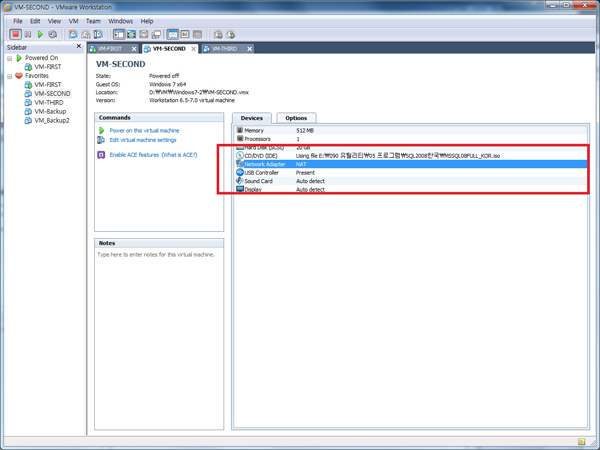Click Enable ACE features link
This screenshot has height=450, width=600.
pyautogui.click(x=134, y=155)
